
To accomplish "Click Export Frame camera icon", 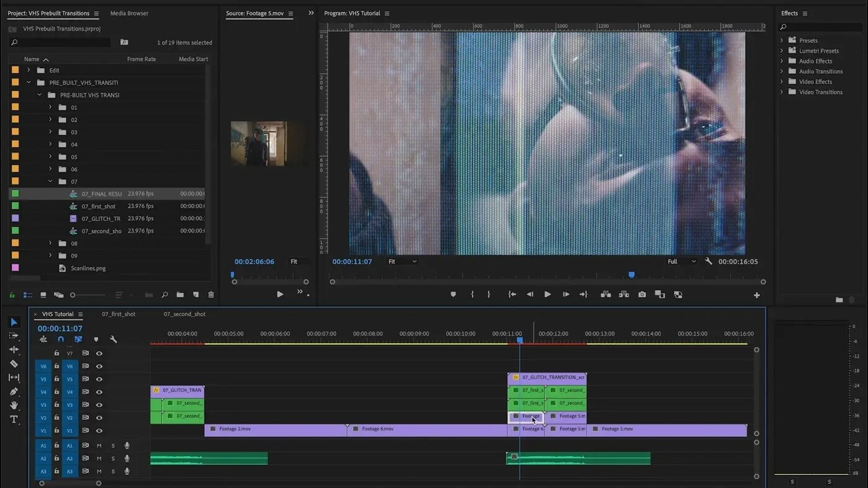I will (x=642, y=295).
